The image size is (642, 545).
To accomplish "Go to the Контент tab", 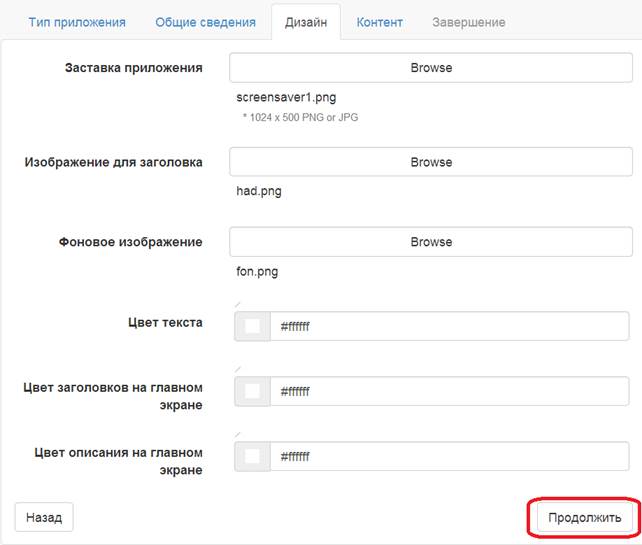I will [x=380, y=22].
